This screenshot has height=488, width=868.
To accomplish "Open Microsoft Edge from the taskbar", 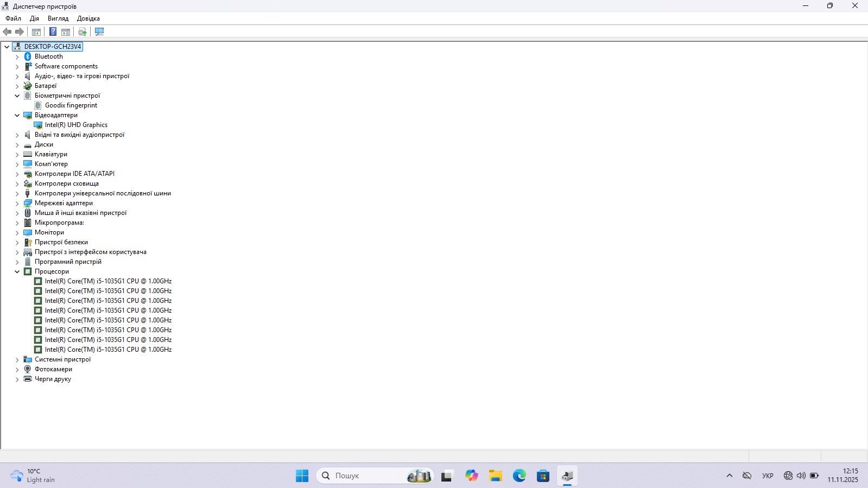I will (x=519, y=476).
